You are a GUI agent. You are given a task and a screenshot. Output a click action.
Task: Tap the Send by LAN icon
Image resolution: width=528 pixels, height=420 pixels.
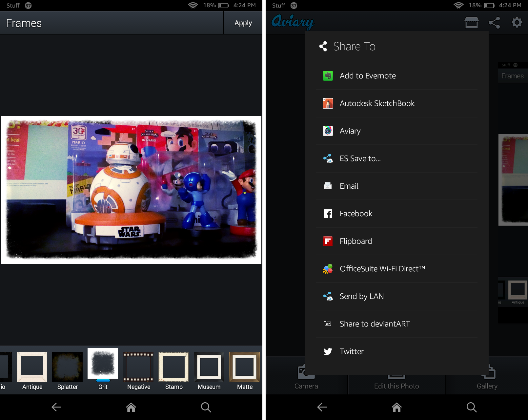pos(328,296)
